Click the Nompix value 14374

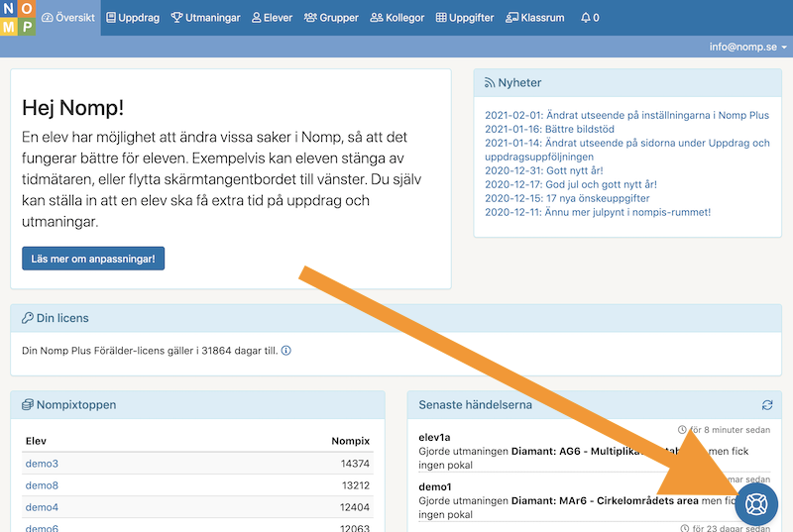(355, 464)
